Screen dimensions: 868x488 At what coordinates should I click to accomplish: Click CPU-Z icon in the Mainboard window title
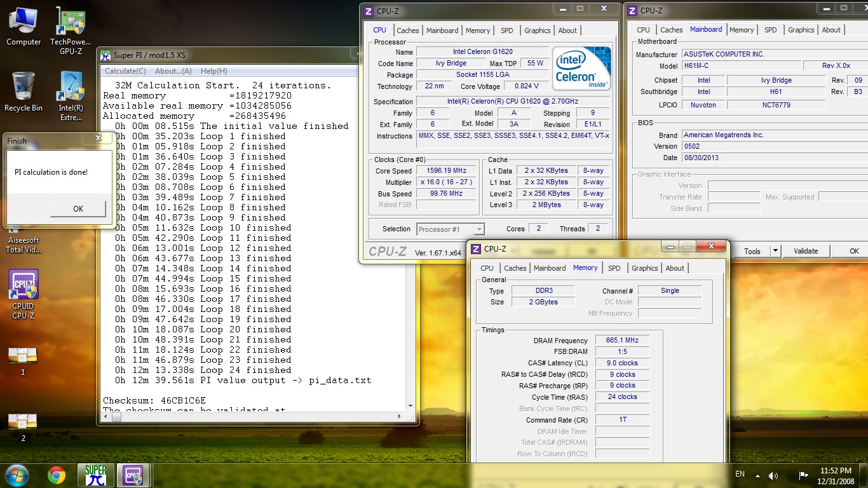[632, 10]
